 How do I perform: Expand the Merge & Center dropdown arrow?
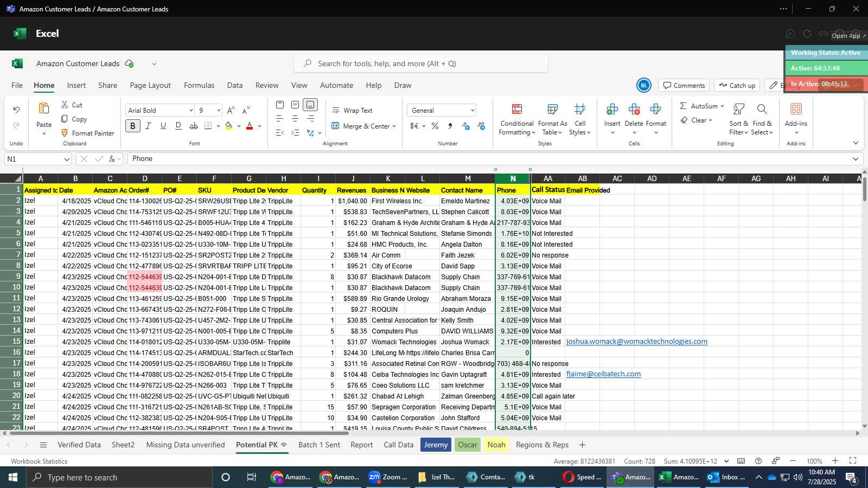[x=394, y=126]
